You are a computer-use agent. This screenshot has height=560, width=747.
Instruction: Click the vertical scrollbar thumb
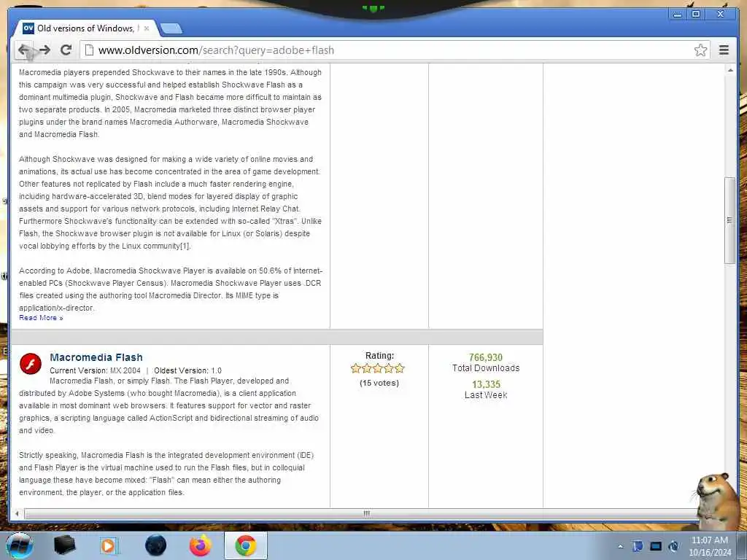pyautogui.click(x=729, y=220)
